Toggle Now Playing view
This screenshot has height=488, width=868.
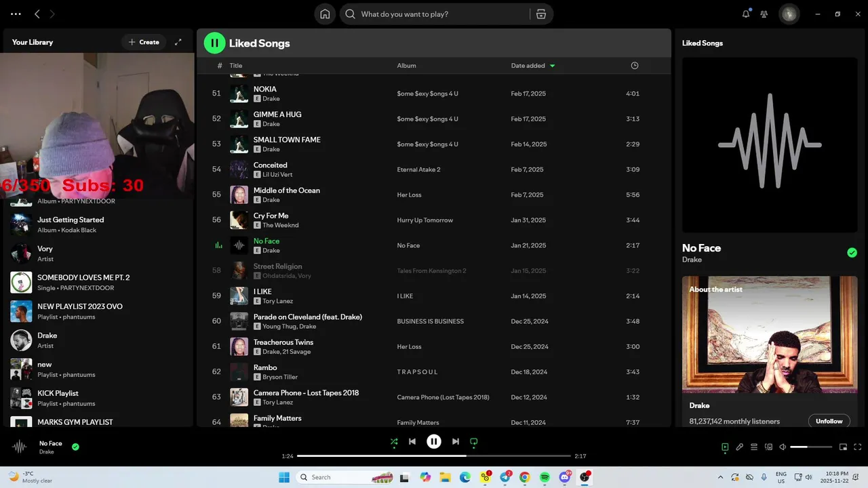tap(725, 447)
